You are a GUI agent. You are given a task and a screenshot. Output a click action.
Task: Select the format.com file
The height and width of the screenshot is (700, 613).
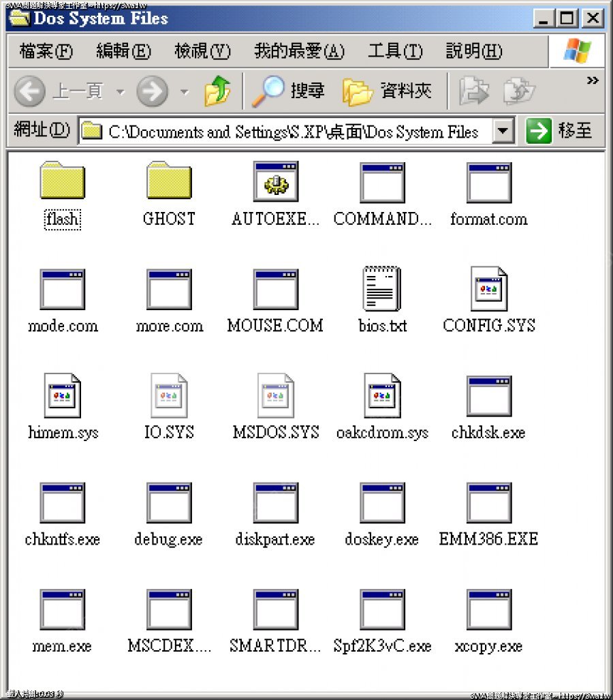[489, 181]
